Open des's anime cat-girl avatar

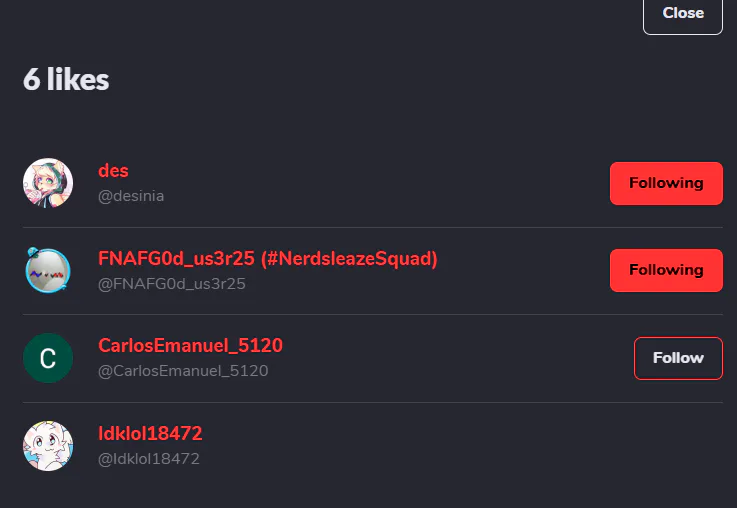(48, 183)
